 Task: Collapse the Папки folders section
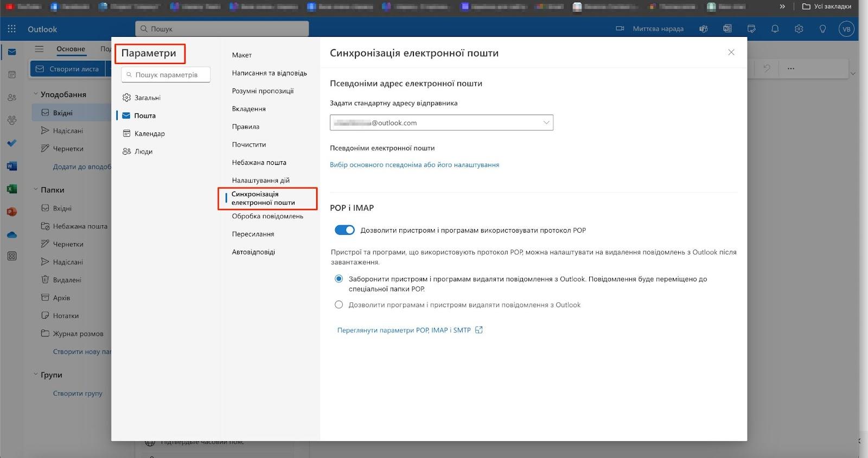pyautogui.click(x=36, y=189)
